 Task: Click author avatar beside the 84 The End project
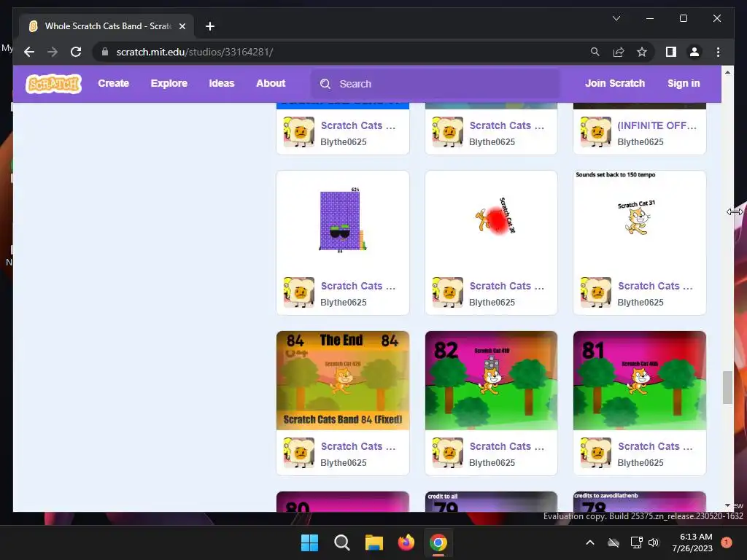coord(298,453)
